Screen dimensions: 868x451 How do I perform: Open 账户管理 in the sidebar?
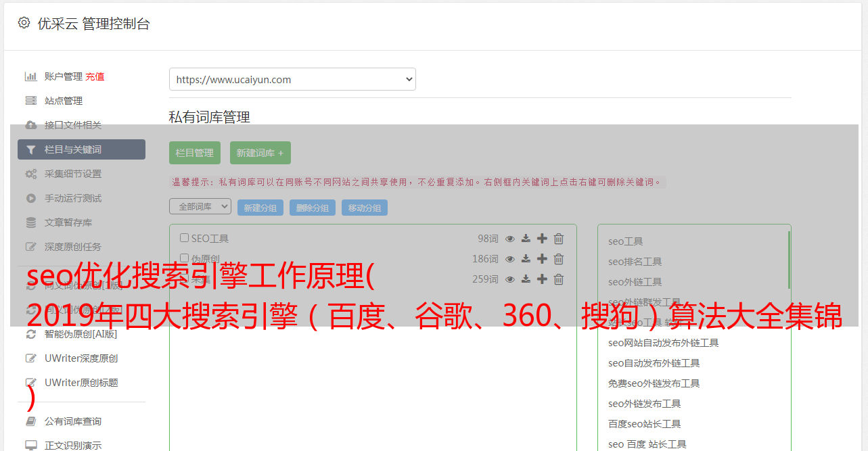pyautogui.click(x=64, y=76)
